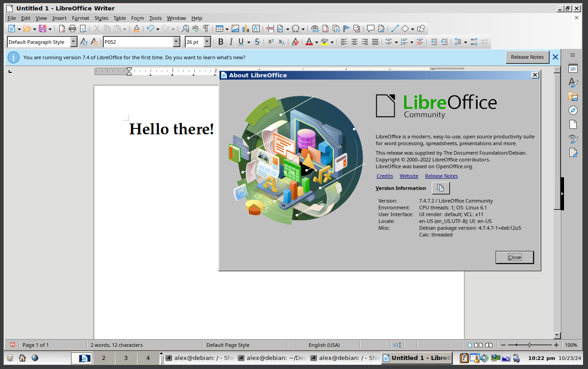Open the font size dropdown

[x=207, y=42]
